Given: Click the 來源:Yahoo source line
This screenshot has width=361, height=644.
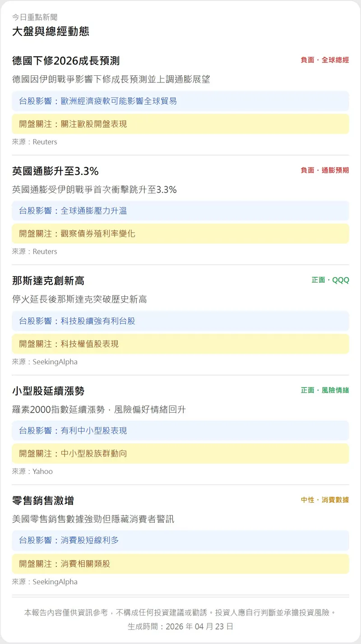Looking at the screenshot, I should coord(32,472).
